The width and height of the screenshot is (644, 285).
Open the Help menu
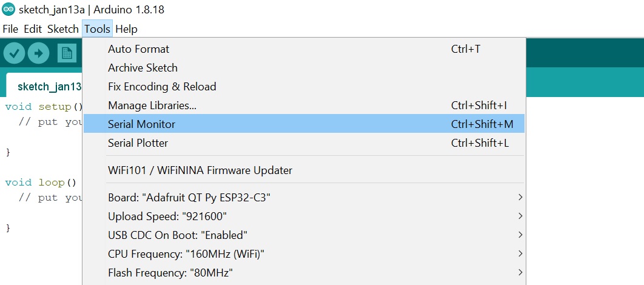pos(126,29)
